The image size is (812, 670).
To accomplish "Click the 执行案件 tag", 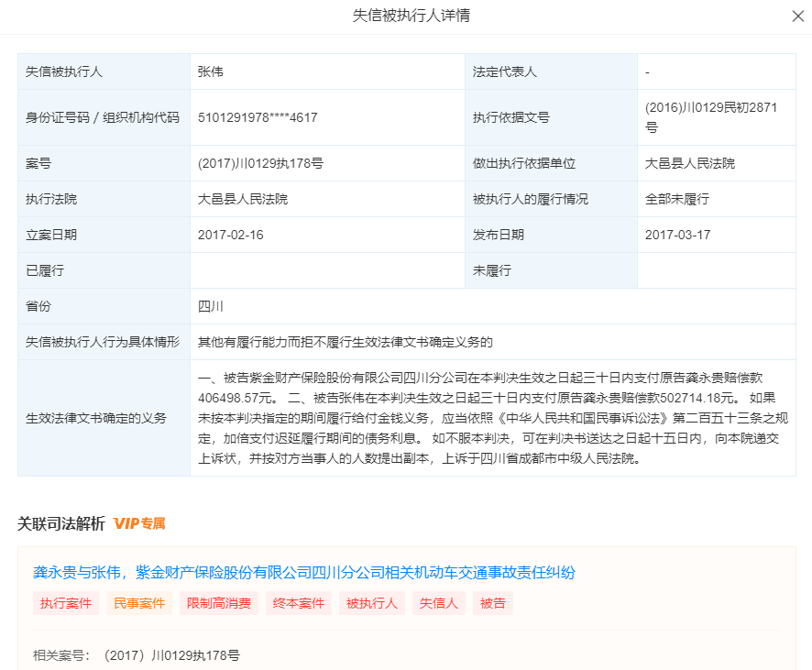I will [x=66, y=603].
